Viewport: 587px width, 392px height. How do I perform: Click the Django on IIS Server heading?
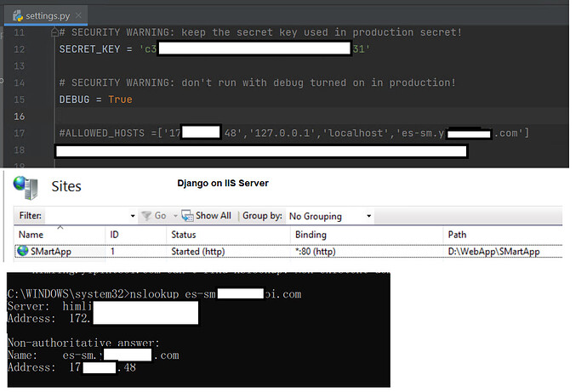[x=223, y=184]
